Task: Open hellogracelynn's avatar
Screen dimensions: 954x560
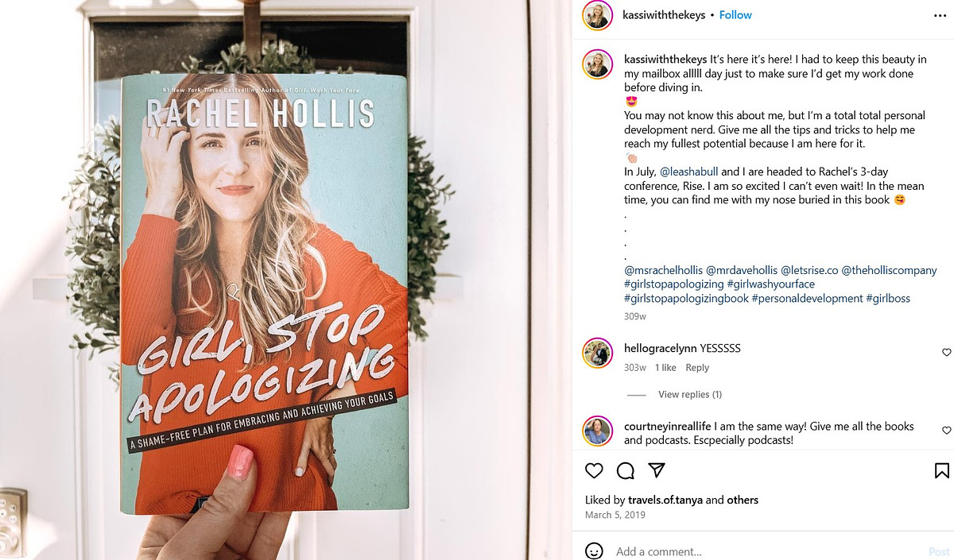Action: coord(597,353)
